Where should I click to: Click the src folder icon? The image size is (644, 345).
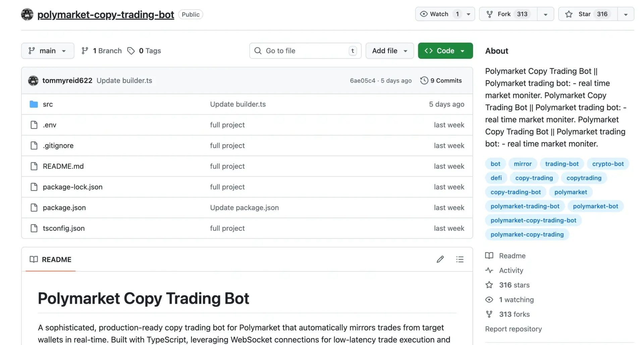[34, 104]
